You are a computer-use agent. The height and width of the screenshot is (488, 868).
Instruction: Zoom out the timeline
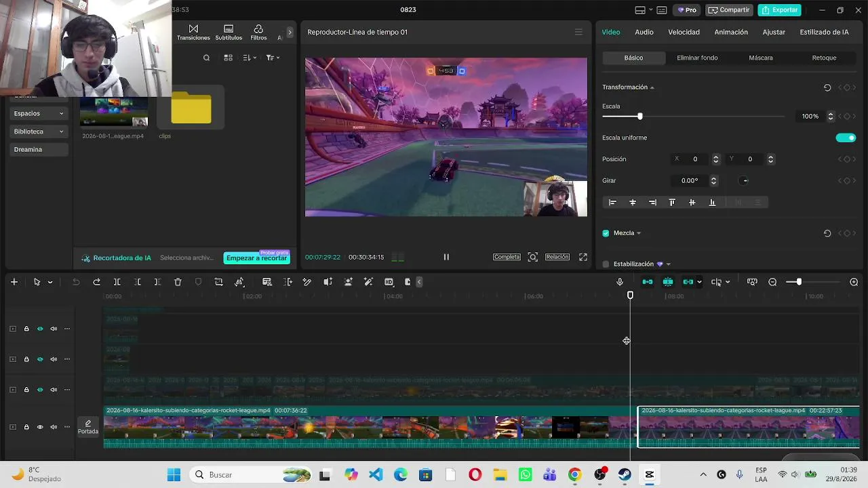click(x=772, y=282)
